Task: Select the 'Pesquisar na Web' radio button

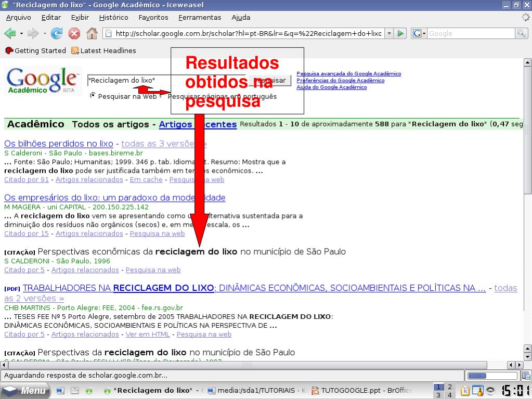Action: pos(92,95)
